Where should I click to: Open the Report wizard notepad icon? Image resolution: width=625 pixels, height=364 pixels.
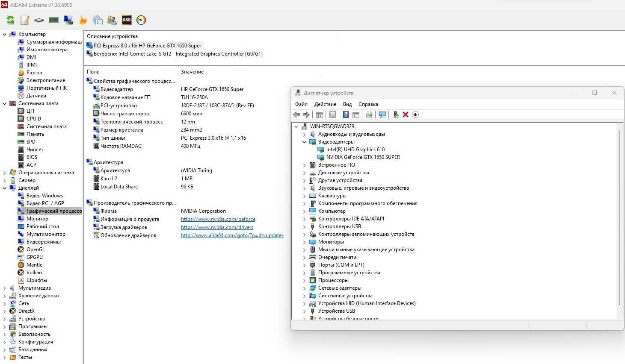(25, 20)
